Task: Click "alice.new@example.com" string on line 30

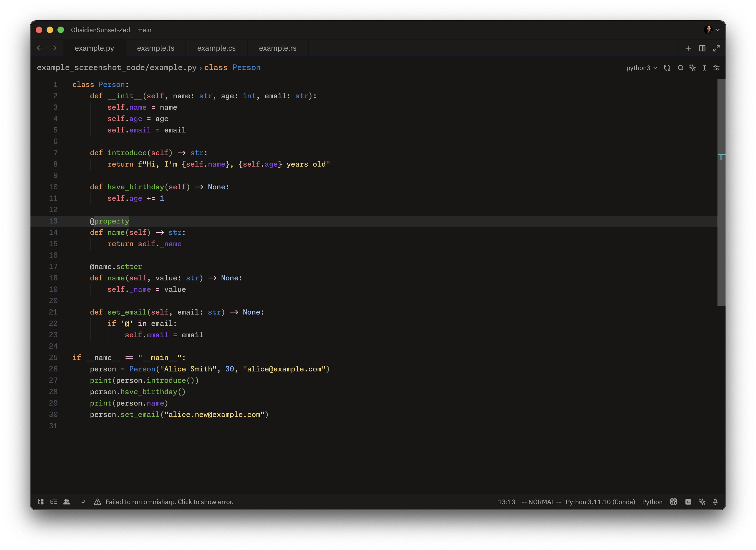Action: [x=214, y=414]
